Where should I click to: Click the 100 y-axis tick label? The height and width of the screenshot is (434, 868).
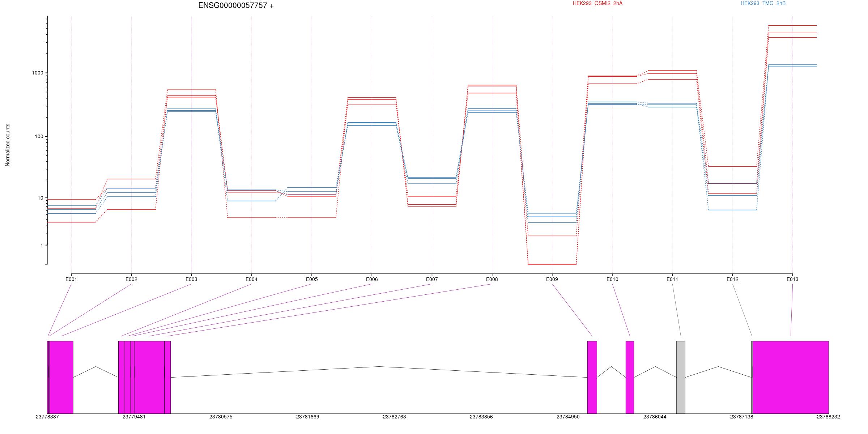(39, 136)
